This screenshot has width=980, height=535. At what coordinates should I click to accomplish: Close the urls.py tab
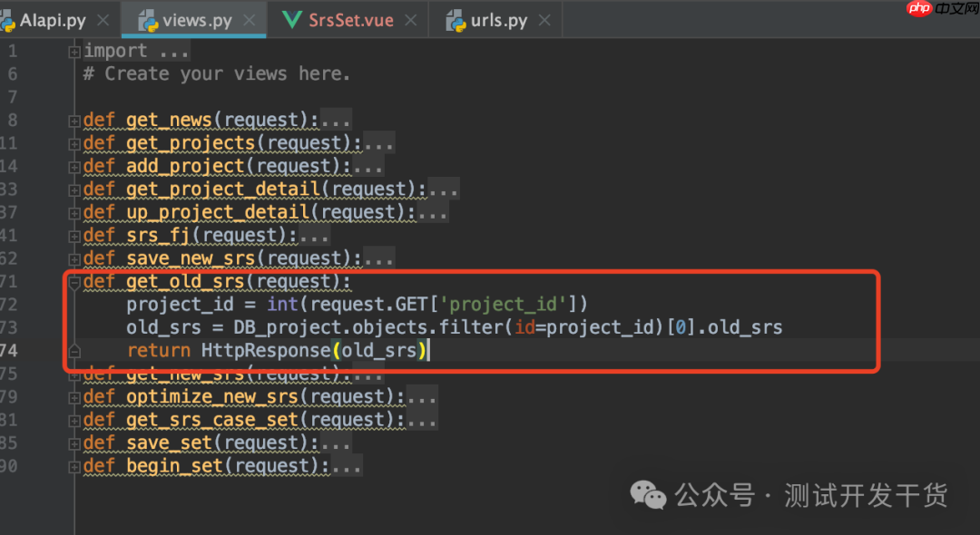point(544,21)
